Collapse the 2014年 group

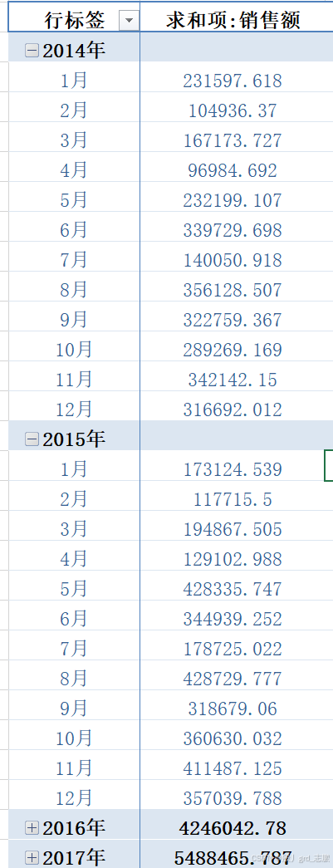pyautogui.click(x=32, y=51)
